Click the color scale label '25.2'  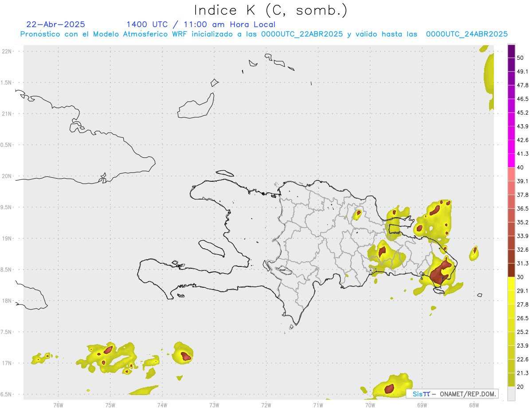(523, 332)
